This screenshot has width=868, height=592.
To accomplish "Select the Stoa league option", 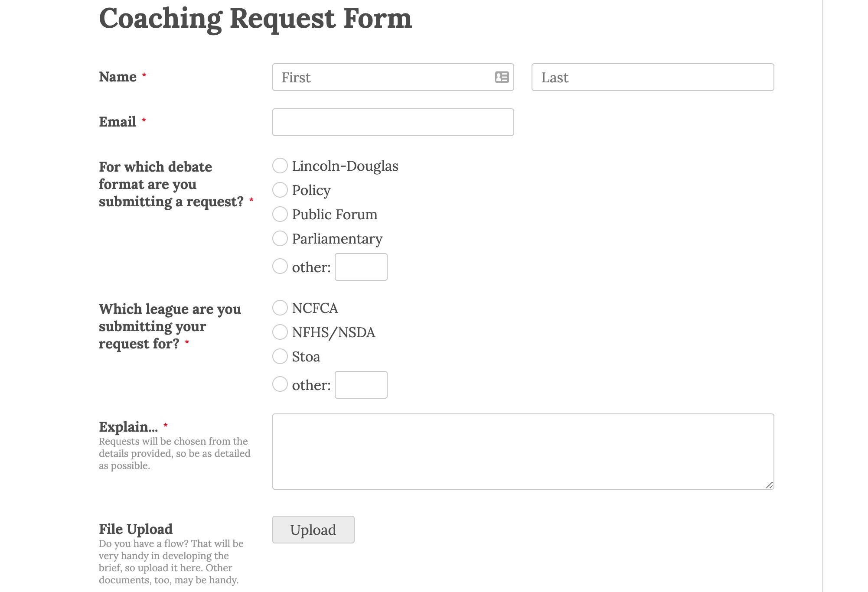I will tap(280, 356).
